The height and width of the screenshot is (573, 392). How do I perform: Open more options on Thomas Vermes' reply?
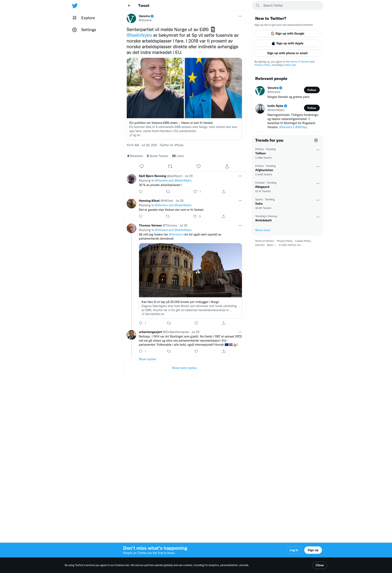(x=240, y=225)
